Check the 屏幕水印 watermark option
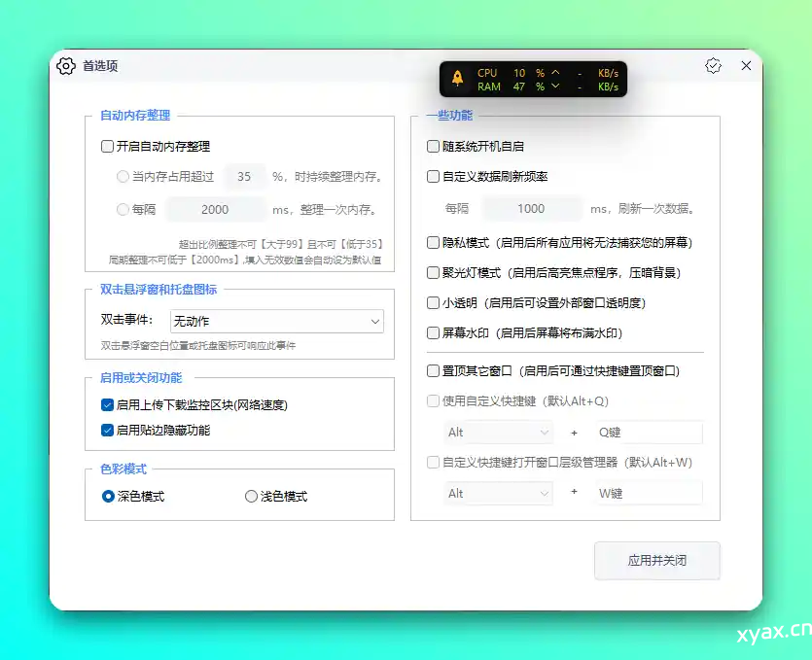The height and width of the screenshot is (660, 812). click(x=433, y=334)
